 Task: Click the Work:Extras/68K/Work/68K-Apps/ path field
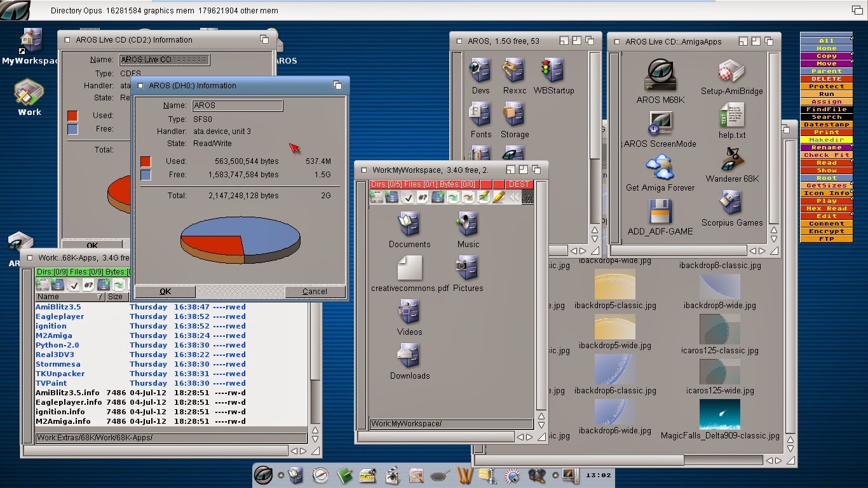click(x=171, y=438)
